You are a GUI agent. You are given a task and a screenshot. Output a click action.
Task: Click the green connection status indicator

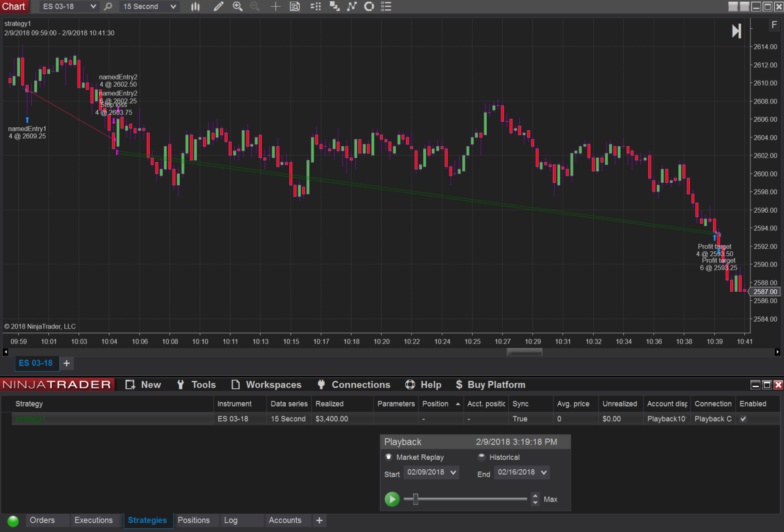13,521
